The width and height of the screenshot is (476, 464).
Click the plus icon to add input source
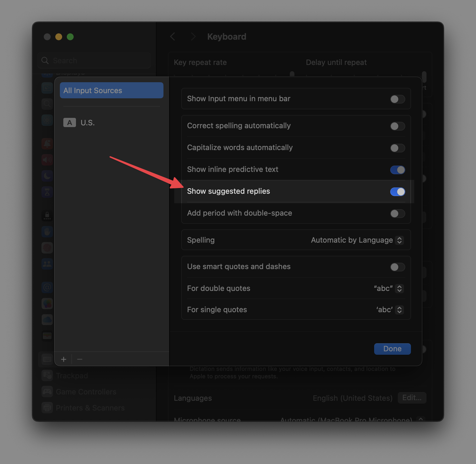click(64, 359)
